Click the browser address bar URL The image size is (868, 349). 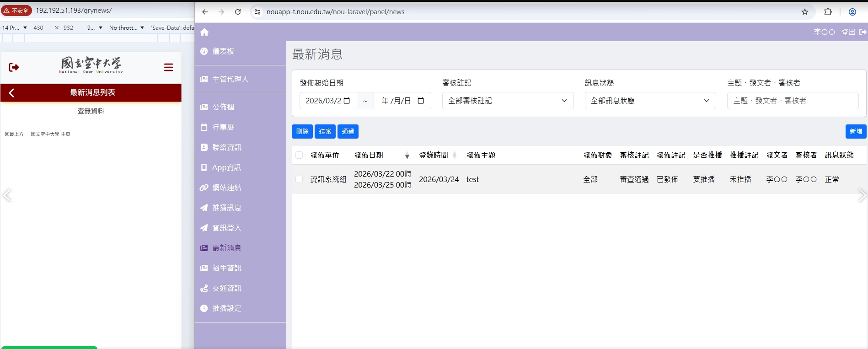pos(335,12)
